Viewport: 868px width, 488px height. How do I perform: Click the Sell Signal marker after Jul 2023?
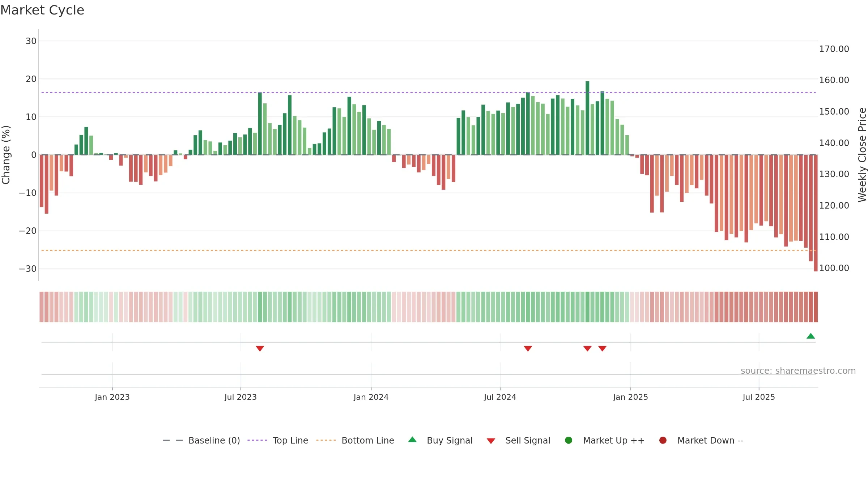[260, 348]
